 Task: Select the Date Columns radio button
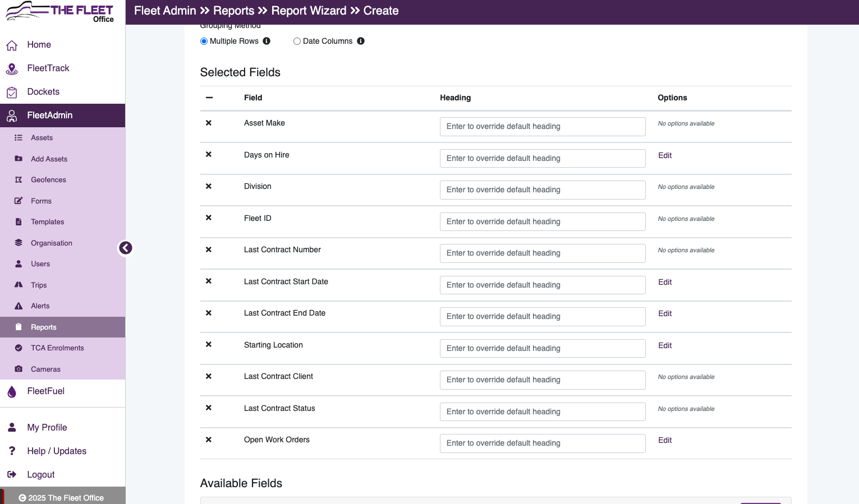[297, 41]
